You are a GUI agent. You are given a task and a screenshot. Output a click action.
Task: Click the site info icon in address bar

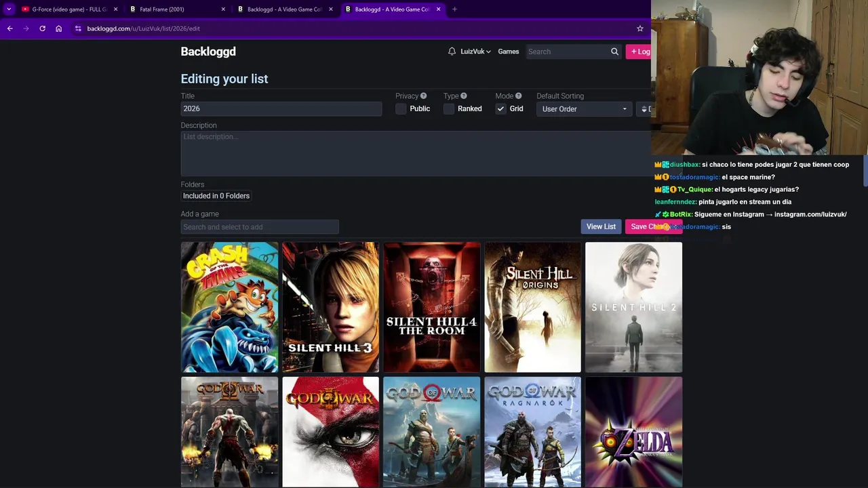pos(78,28)
